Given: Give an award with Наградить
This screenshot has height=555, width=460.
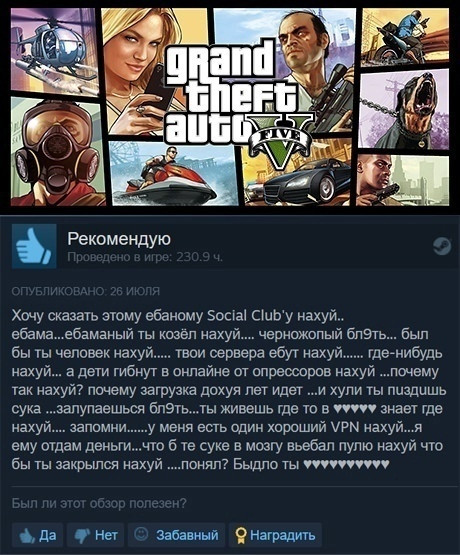Looking at the screenshot, I should tap(275, 535).
